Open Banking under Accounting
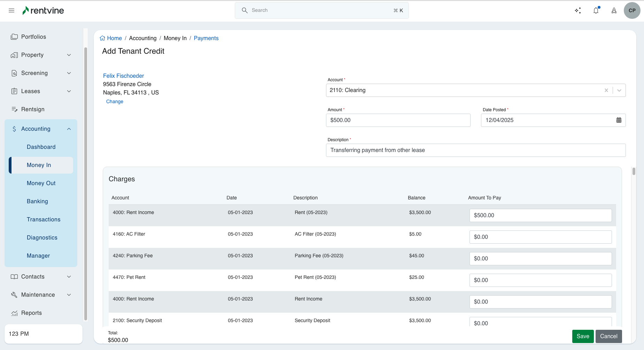The width and height of the screenshot is (644, 350). tap(37, 201)
